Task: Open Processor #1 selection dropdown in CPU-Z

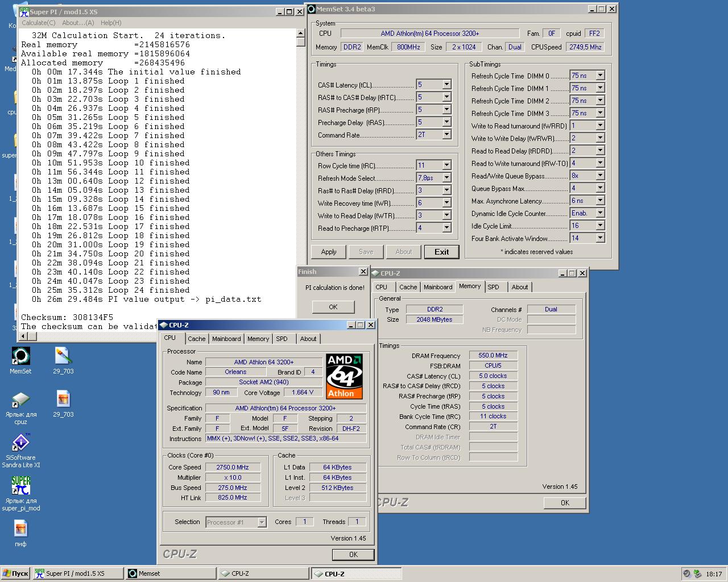Action: coord(262,522)
